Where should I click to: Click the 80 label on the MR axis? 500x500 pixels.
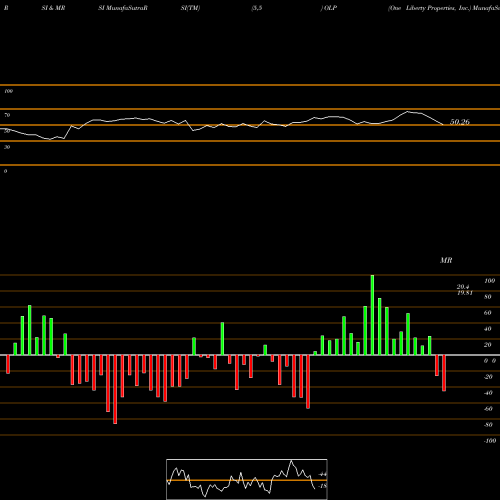pos(488,297)
